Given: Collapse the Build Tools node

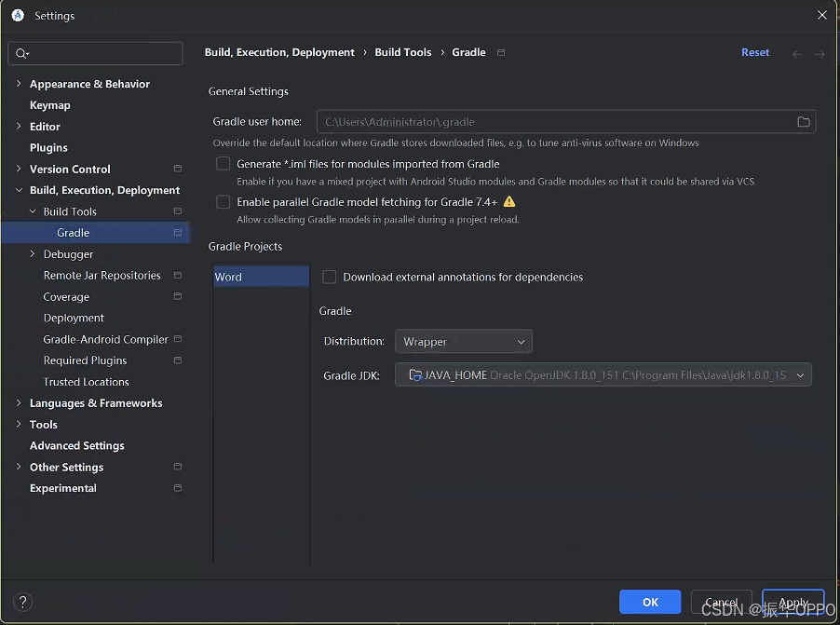Looking at the screenshot, I should click(33, 211).
